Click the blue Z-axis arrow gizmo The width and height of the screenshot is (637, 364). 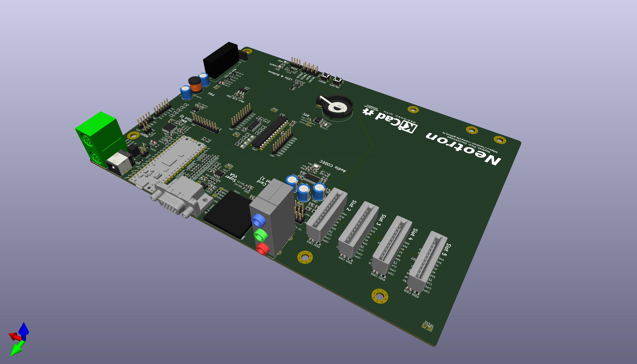tap(24, 330)
